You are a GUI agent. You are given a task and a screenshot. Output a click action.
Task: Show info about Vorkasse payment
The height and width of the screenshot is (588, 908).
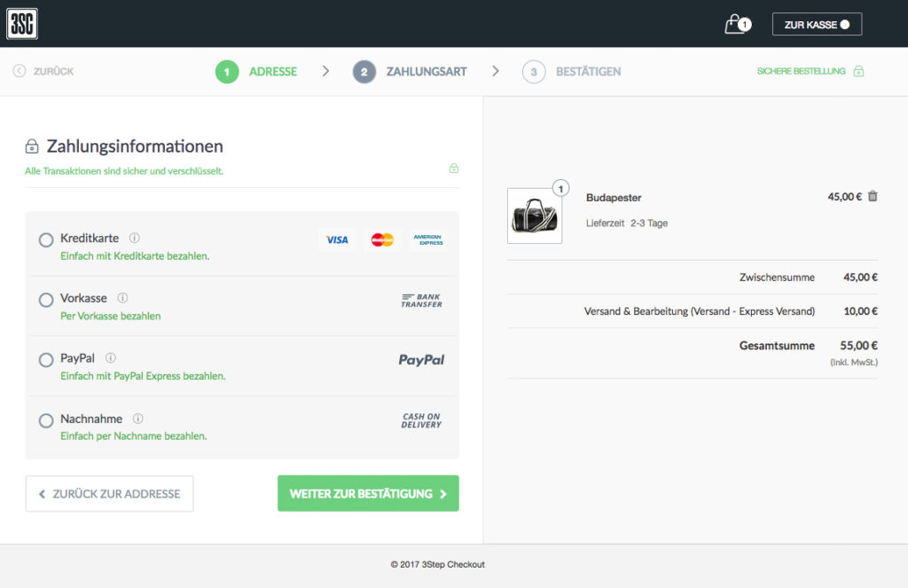coord(122,298)
